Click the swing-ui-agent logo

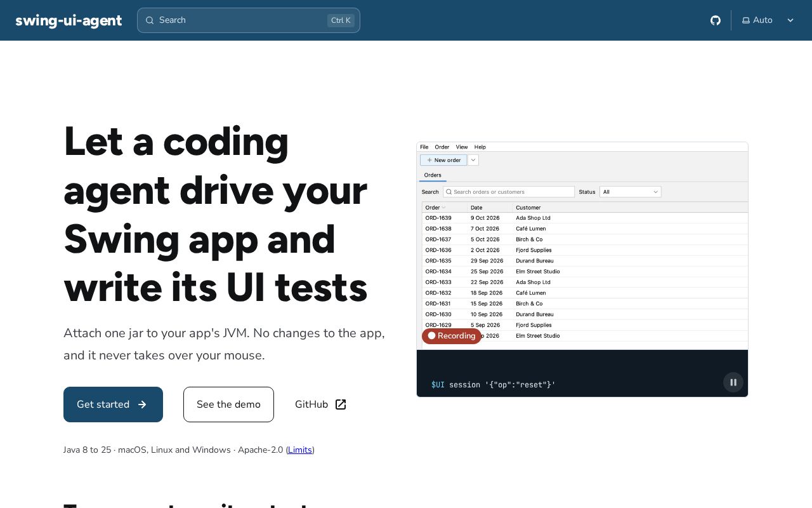coord(69,20)
